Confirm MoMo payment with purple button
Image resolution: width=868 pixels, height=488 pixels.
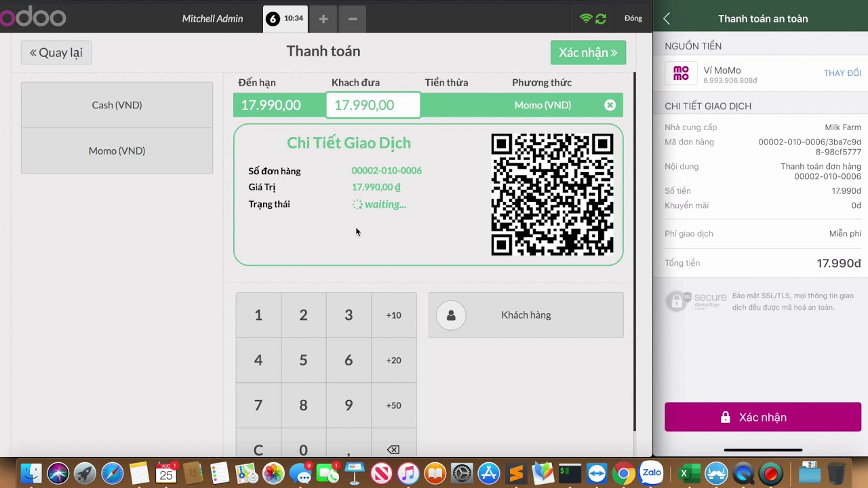(762, 417)
